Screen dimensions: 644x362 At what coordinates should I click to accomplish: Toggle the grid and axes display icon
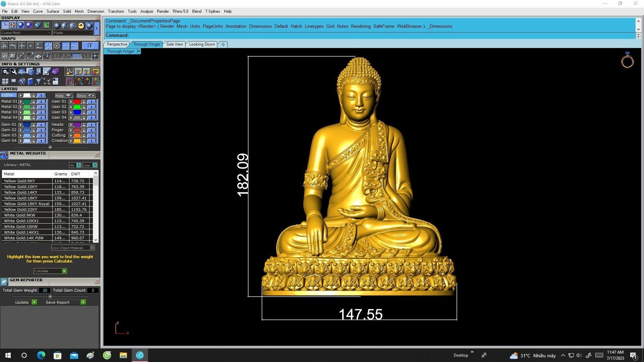coord(5,25)
